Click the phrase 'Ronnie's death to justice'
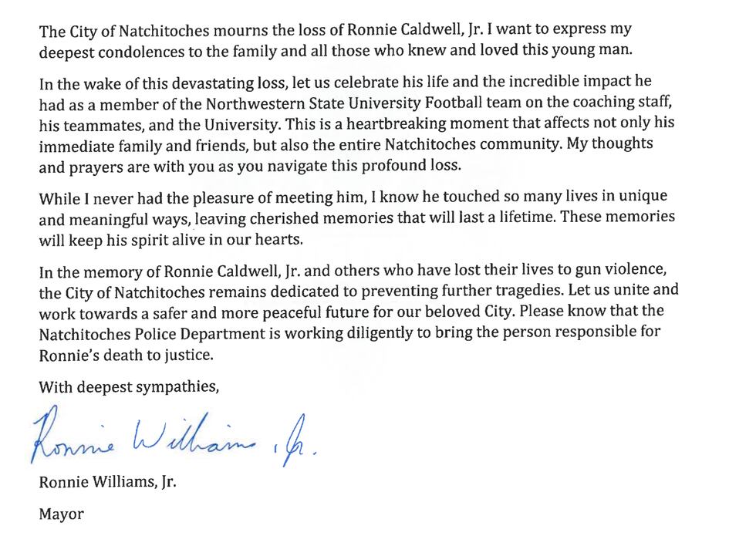Viewport: 756px width, 536px height. [x=125, y=356]
